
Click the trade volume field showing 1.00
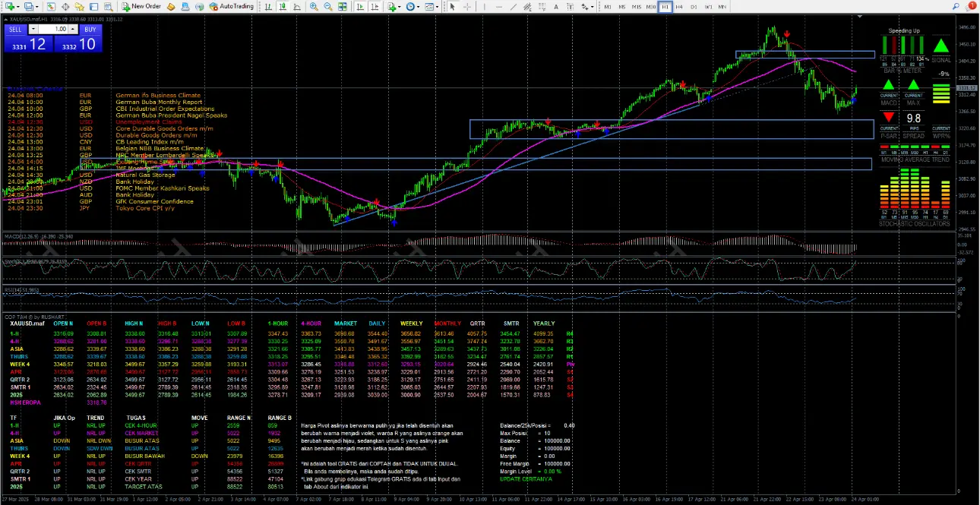[52, 29]
